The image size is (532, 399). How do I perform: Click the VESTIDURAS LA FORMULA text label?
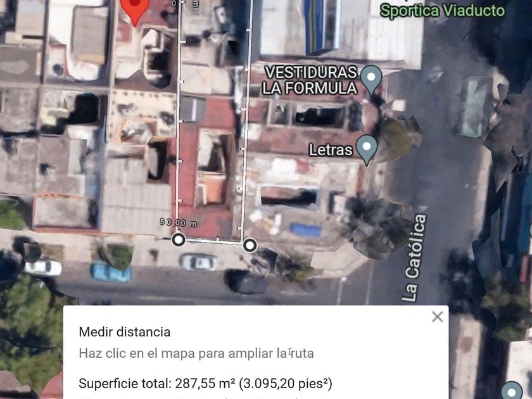tap(310, 80)
